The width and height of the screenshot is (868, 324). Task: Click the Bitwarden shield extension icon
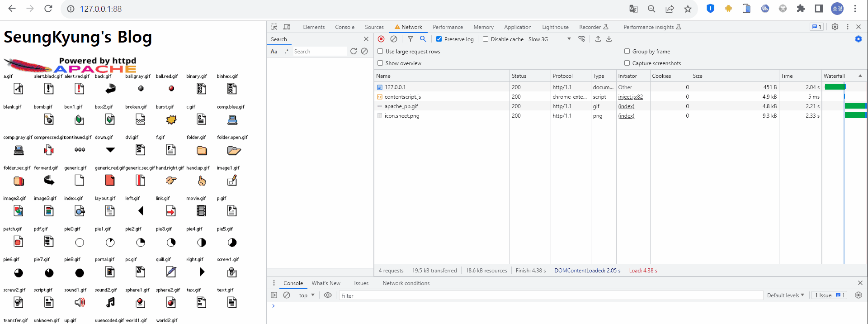[710, 9]
